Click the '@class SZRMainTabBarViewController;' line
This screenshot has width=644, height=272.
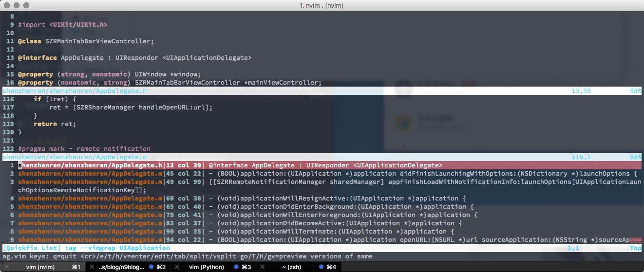pos(86,41)
